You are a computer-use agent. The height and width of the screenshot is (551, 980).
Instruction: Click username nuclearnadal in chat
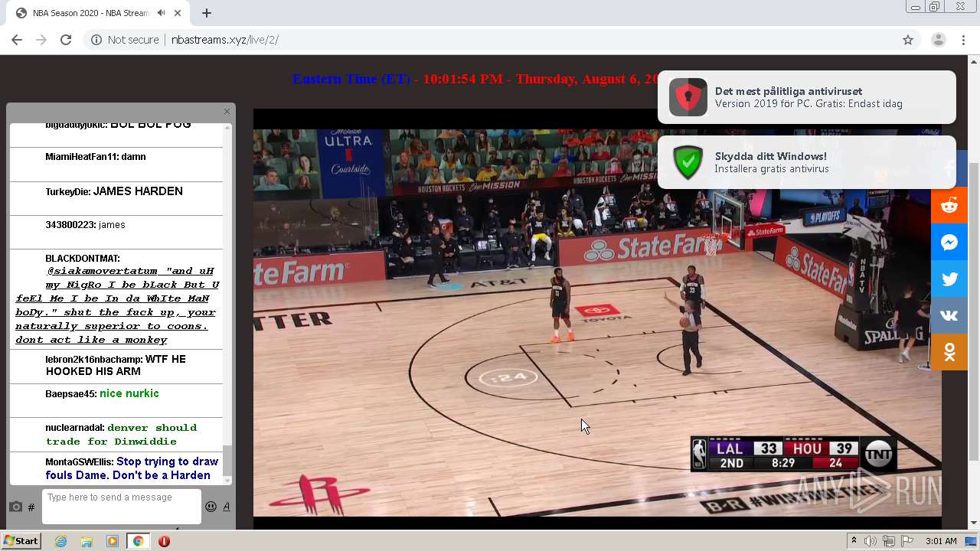click(x=74, y=428)
